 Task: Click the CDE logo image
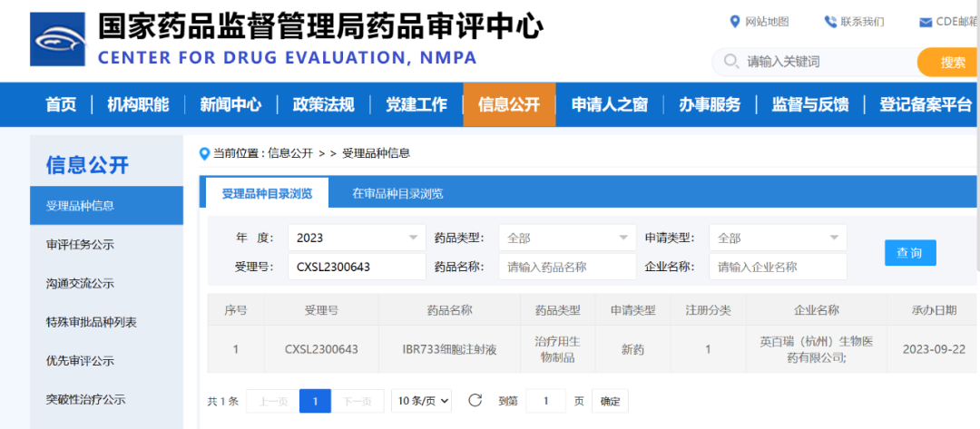pos(57,39)
